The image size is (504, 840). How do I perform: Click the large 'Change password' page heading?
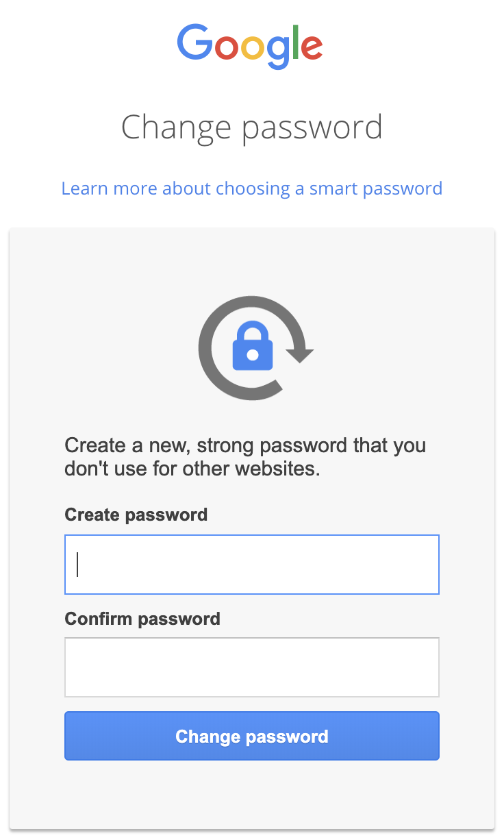pyautogui.click(x=252, y=128)
